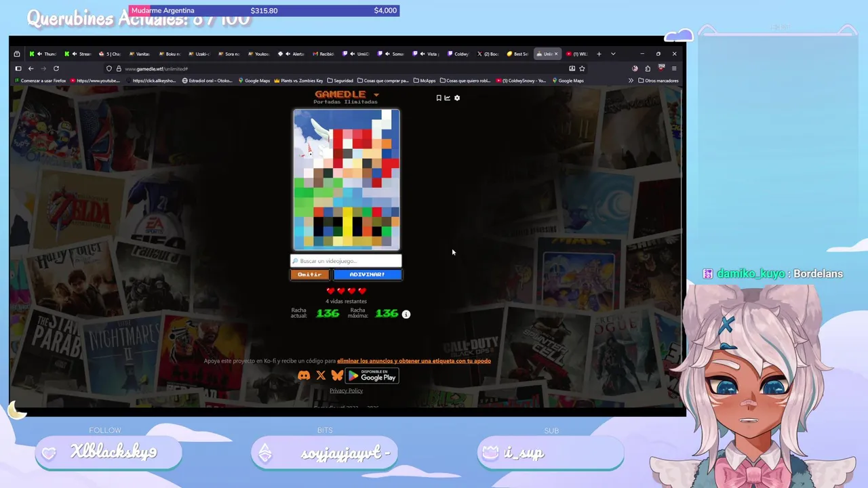Open the 'Plants vs. Zombies Key' bookmark

298,81
